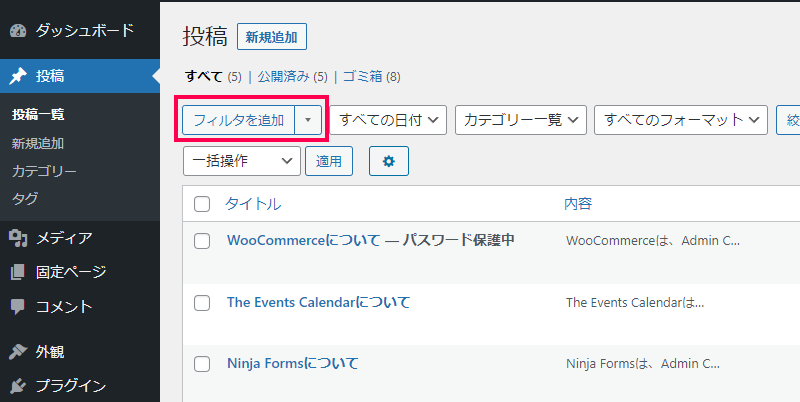Viewport: 800px width, 402px height.
Task: Open 新規追加 in the sidebar submenu
Action: click(38, 143)
